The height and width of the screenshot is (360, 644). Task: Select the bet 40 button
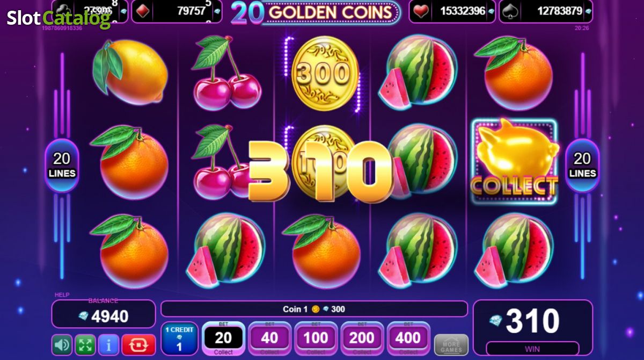[x=270, y=339]
